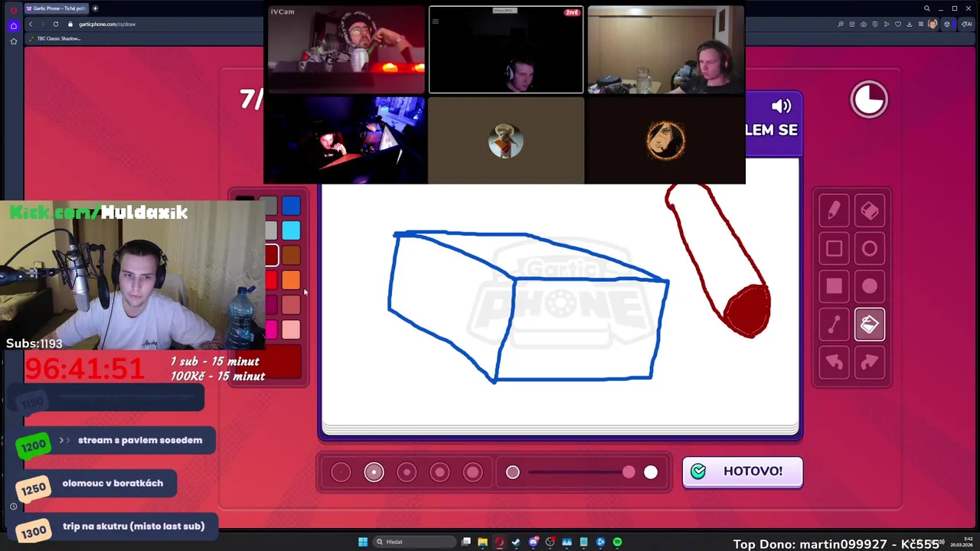This screenshot has width=980, height=551.
Task: Open the Windows Start menu
Action: click(363, 542)
